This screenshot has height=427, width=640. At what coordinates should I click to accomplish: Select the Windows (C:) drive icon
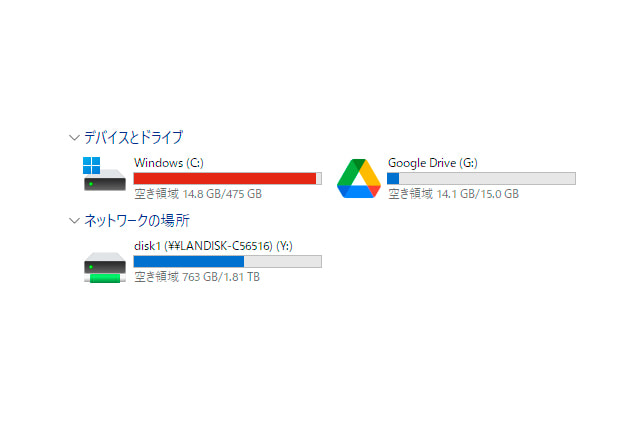(x=104, y=174)
